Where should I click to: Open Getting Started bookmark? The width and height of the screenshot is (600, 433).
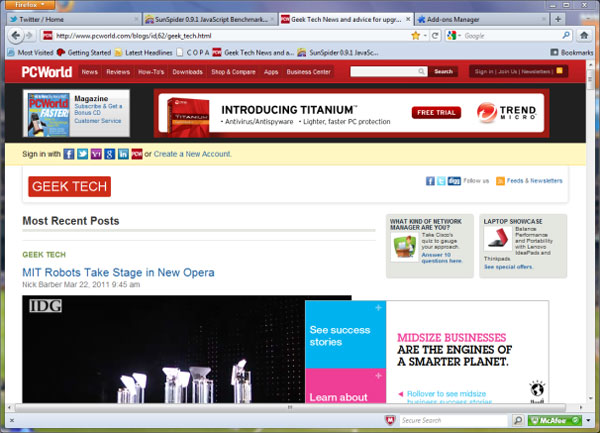click(x=84, y=52)
